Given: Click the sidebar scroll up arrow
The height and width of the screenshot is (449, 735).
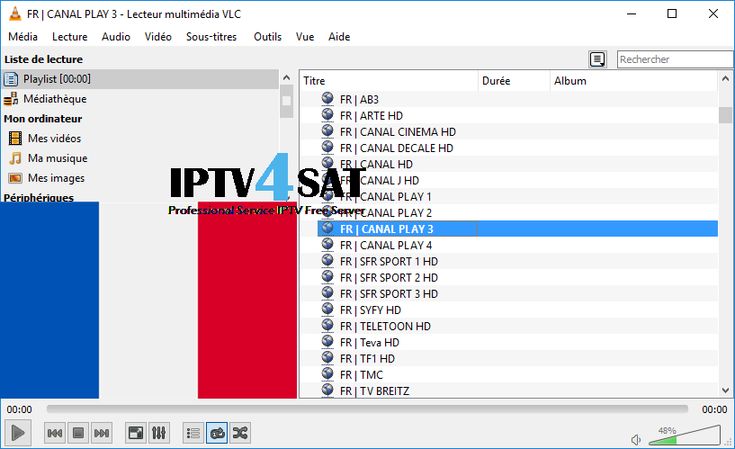Looking at the screenshot, I should 286,77.
